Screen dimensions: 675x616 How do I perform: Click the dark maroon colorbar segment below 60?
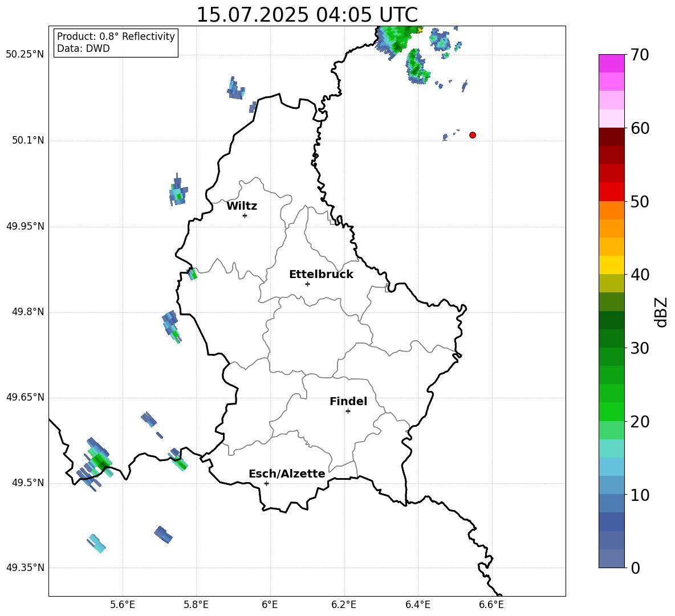[x=611, y=137]
